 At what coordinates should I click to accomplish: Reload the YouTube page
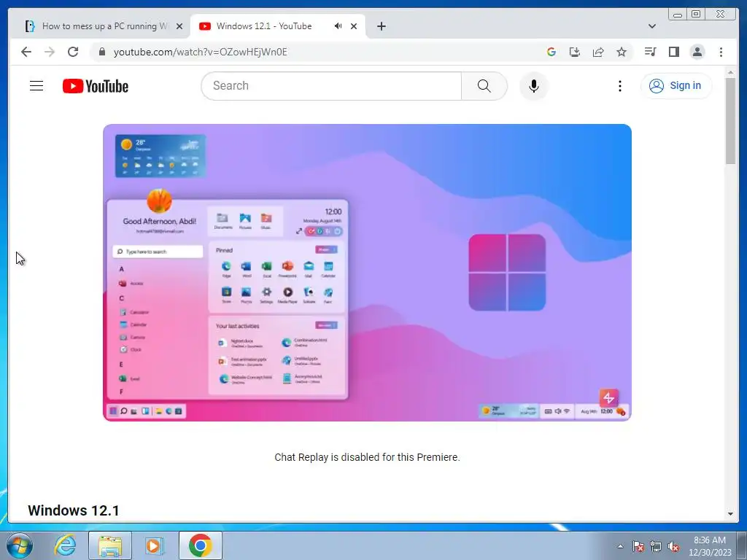click(x=73, y=52)
